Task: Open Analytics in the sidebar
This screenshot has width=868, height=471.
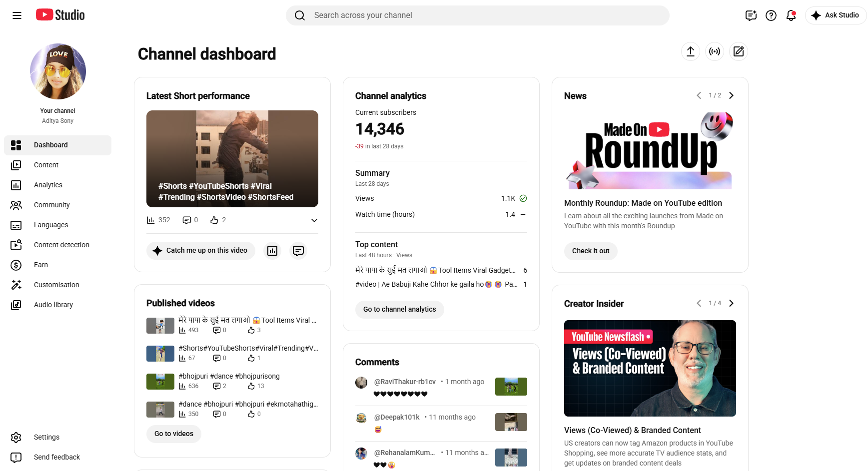Action: tap(58, 185)
